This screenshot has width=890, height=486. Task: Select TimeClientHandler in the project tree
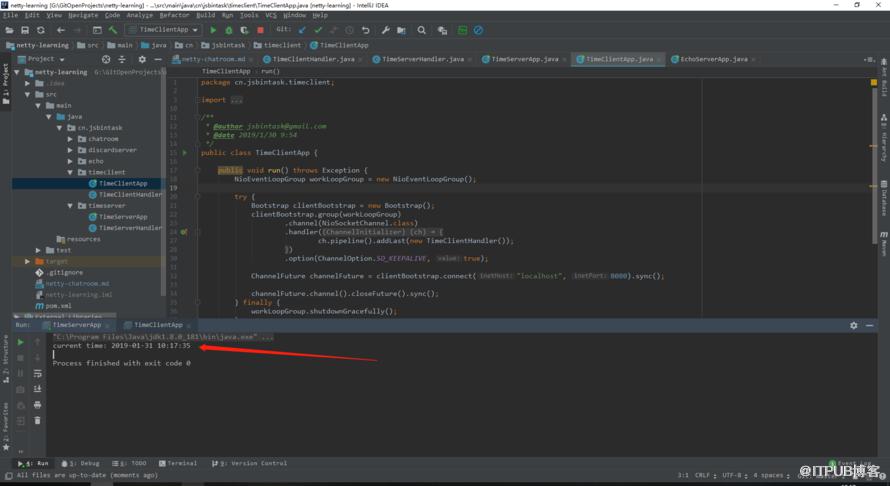[125, 195]
